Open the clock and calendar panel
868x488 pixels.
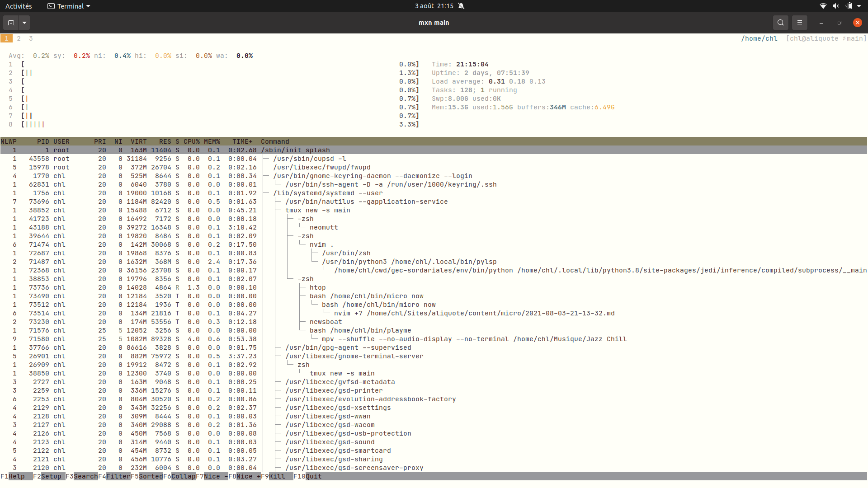[x=434, y=6]
